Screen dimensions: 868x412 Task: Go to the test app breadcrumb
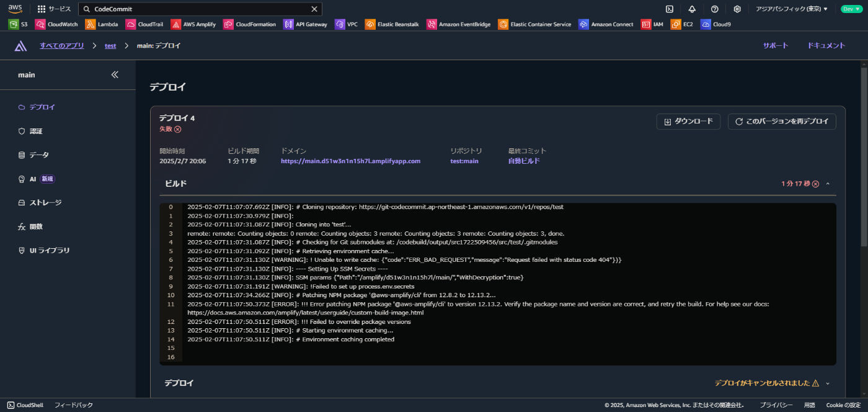click(110, 46)
